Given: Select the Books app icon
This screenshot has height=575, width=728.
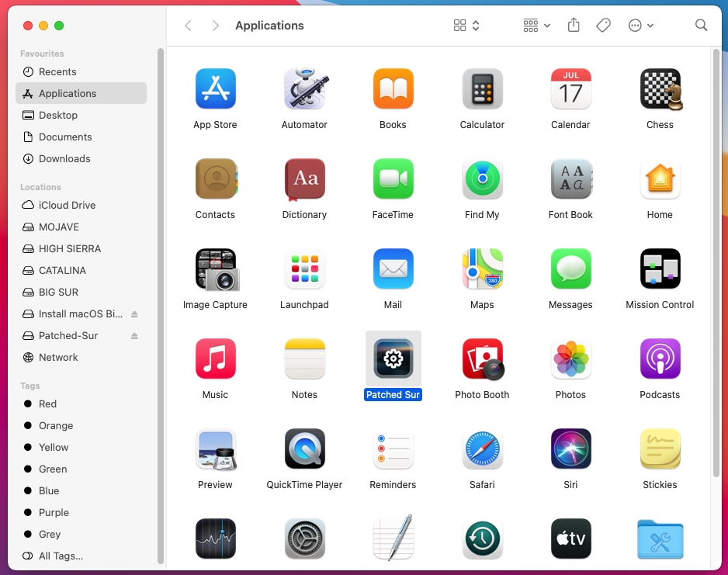Looking at the screenshot, I should 393,88.
